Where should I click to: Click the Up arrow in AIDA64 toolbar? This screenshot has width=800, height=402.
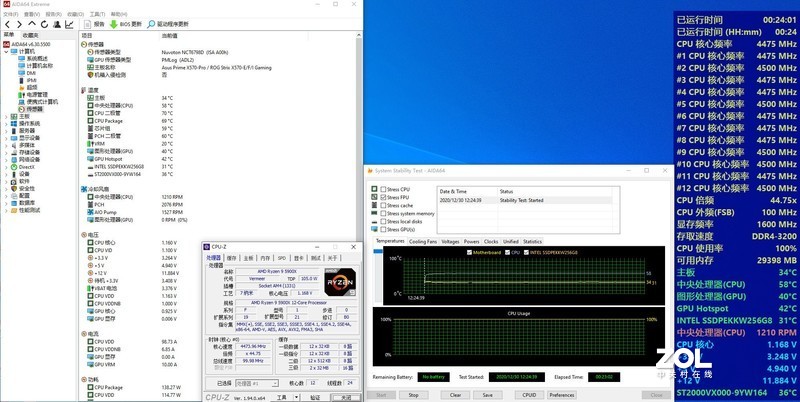click(30, 23)
